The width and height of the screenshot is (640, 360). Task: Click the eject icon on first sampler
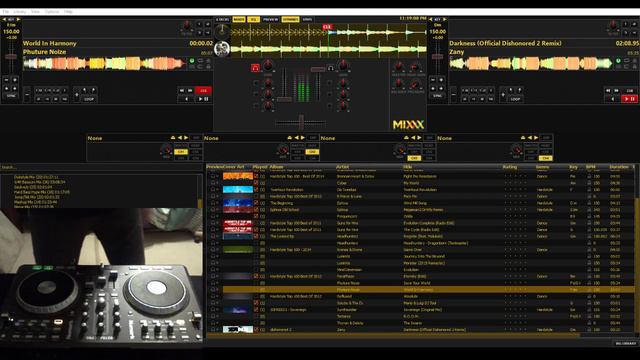click(173, 138)
